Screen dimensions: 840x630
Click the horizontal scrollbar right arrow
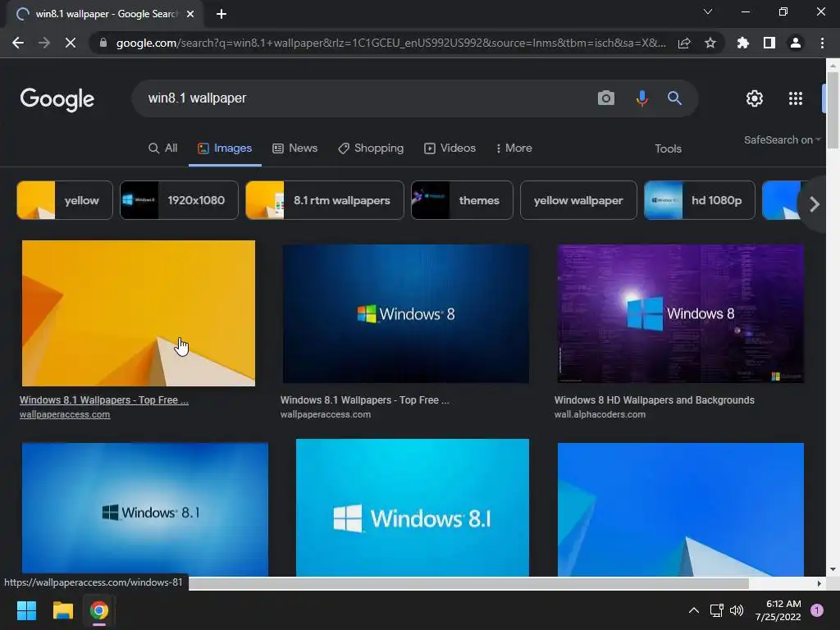point(819,583)
